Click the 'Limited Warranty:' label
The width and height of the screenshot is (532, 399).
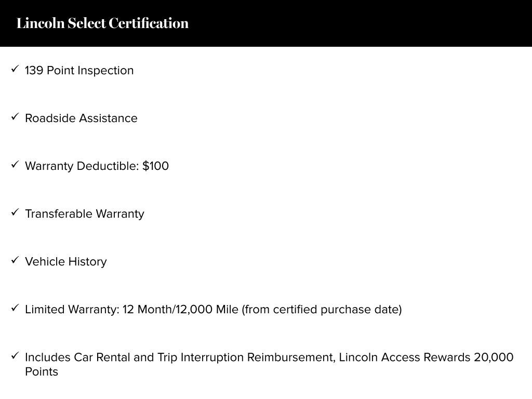72,309
